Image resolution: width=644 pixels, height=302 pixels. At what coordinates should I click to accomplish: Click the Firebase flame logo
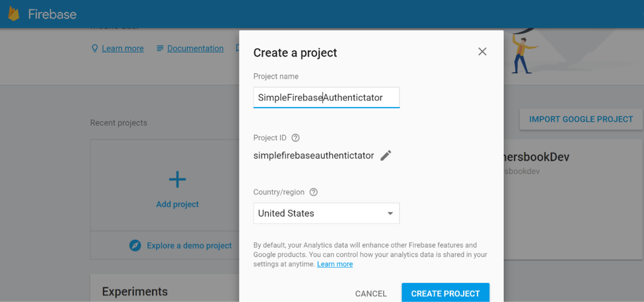point(14,14)
